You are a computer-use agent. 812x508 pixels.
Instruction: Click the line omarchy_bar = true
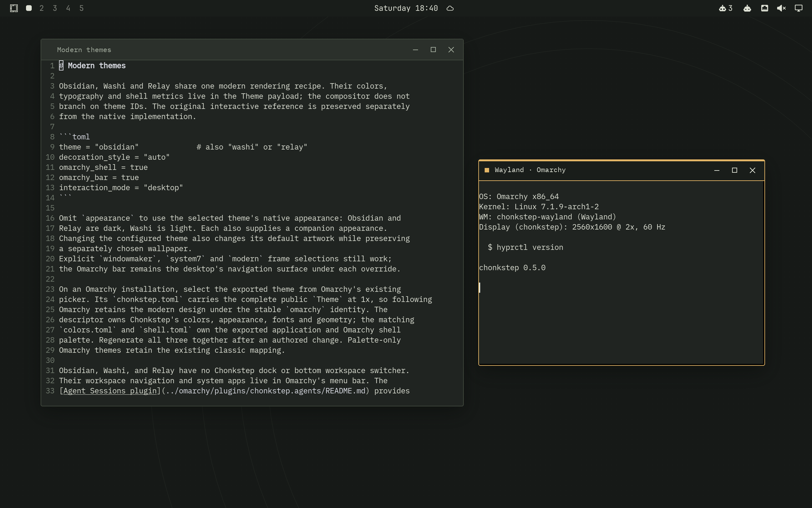coord(99,177)
